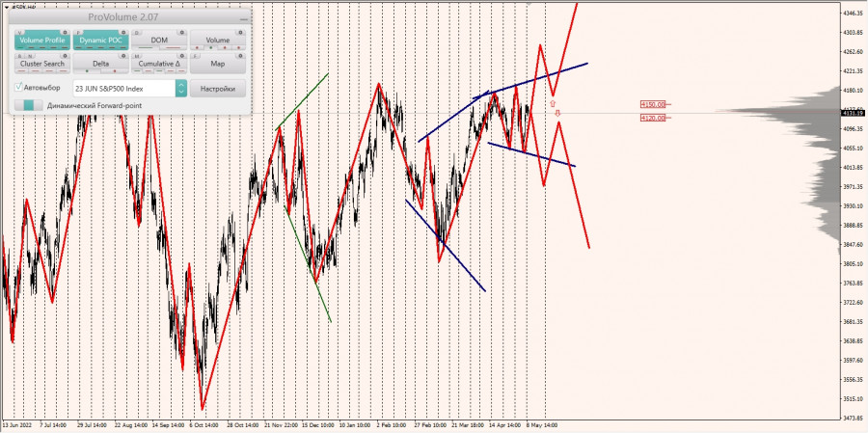Click the 2 Feb 10:00 time label
Screen dimensions: 868x433
(391, 426)
